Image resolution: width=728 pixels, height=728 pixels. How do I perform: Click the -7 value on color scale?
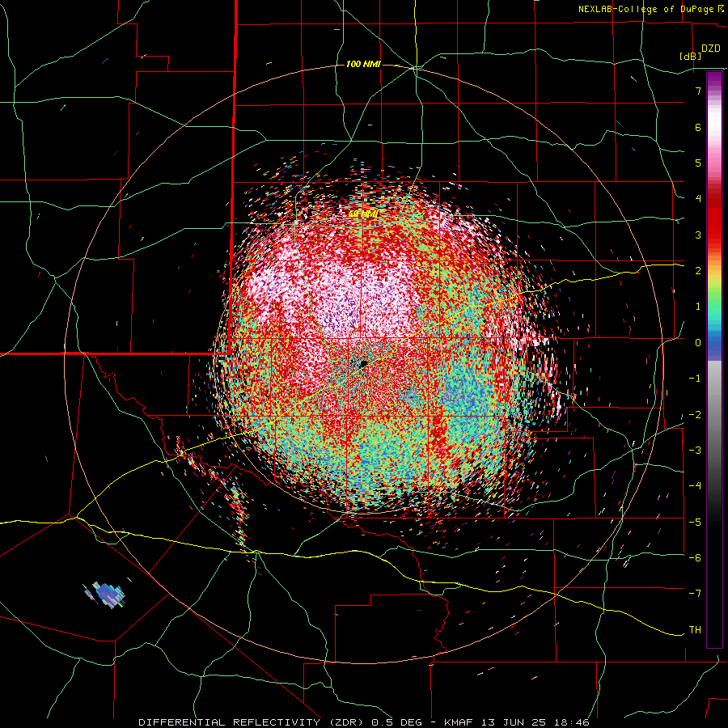point(695,594)
